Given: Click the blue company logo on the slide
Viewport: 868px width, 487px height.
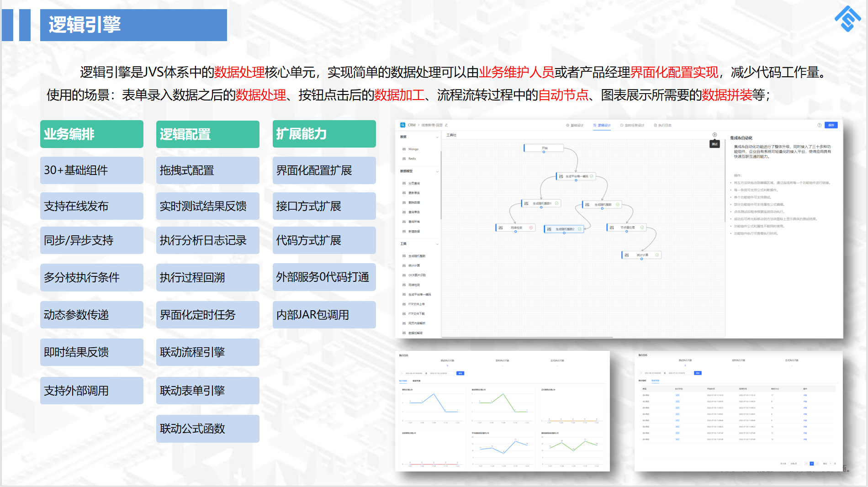Looking at the screenshot, I should [848, 19].
